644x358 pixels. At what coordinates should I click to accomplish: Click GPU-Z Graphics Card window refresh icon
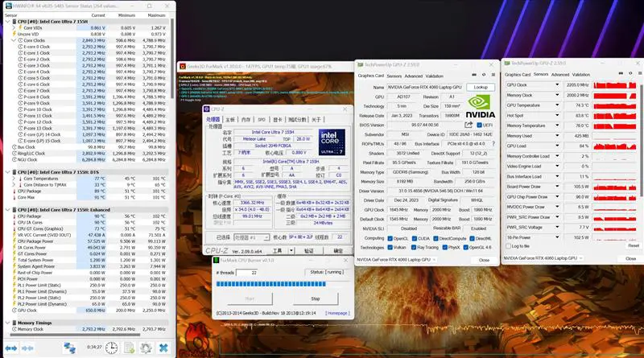click(x=484, y=75)
